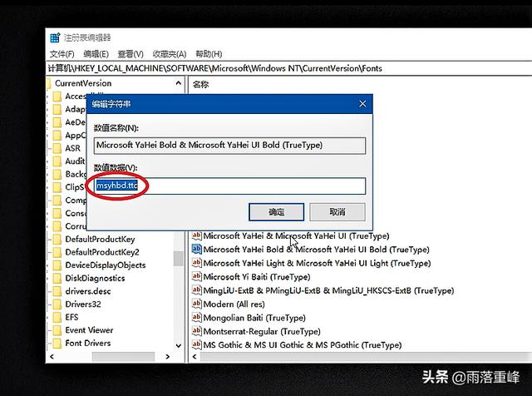This screenshot has height=396, width=532.
Task: Click the tree pane vertical scrollbar thumb
Action: click(179, 259)
